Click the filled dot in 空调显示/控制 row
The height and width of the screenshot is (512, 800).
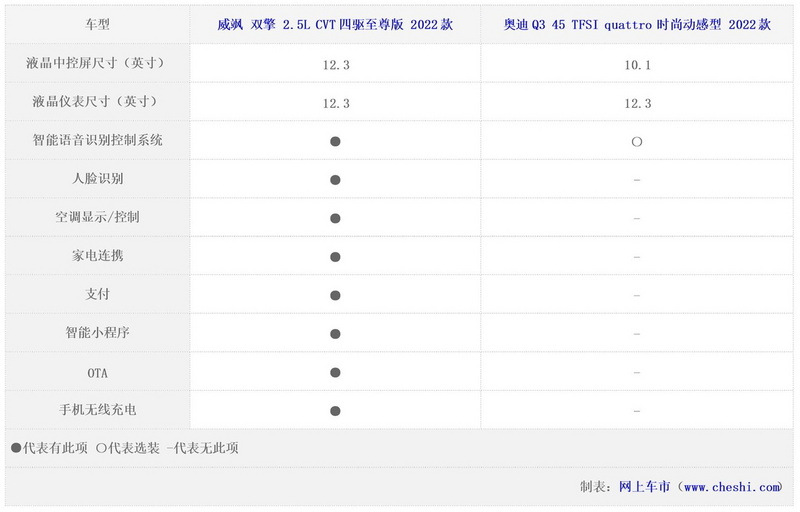pyautogui.click(x=335, y=218)
